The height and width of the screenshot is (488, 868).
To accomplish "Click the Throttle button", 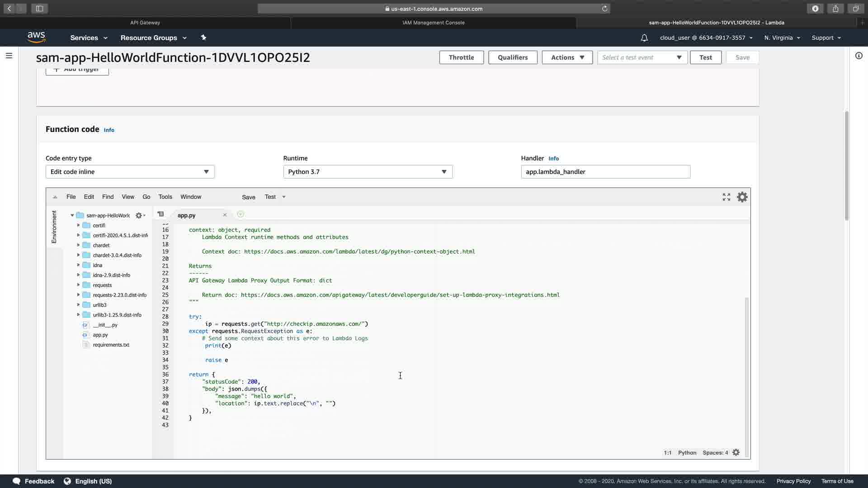I will 461,57.
